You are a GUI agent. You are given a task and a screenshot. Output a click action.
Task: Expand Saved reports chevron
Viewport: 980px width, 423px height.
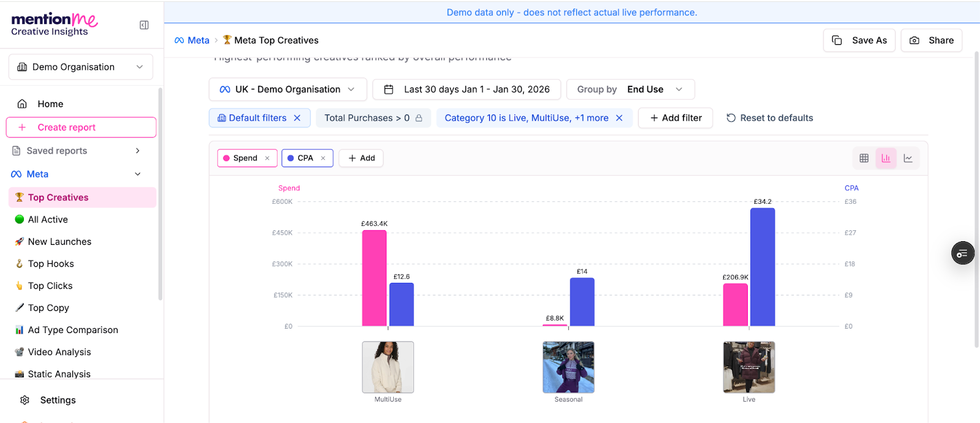coord(138,151)
